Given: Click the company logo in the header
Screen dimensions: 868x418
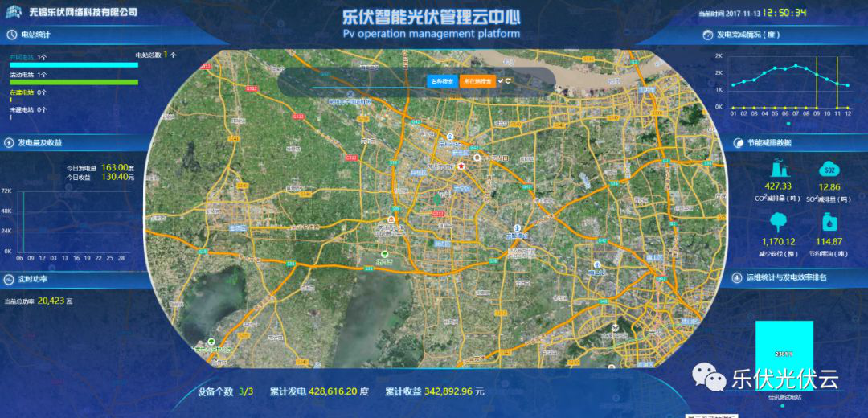Looking at the screenshot, I should click(15, 11).
